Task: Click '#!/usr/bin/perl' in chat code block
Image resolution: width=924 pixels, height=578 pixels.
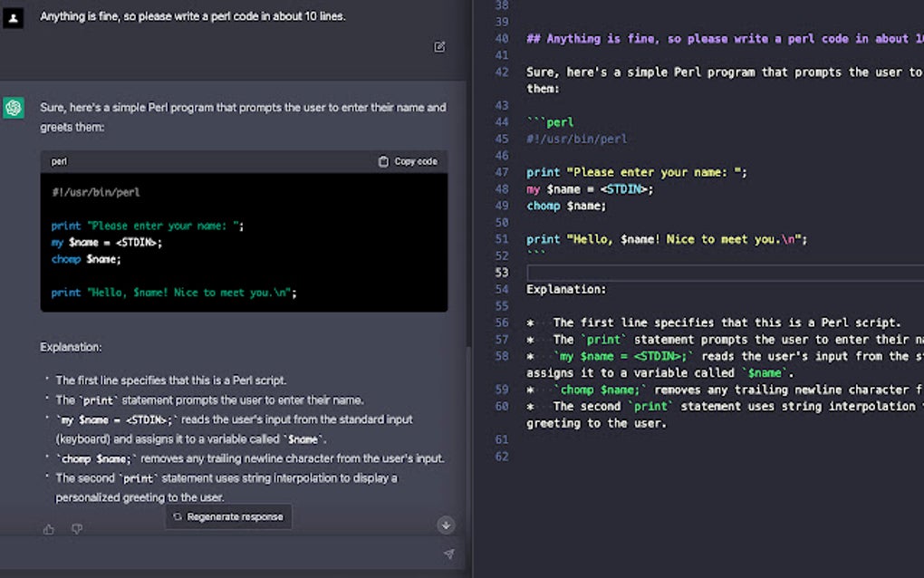Action: coord(95,192)
